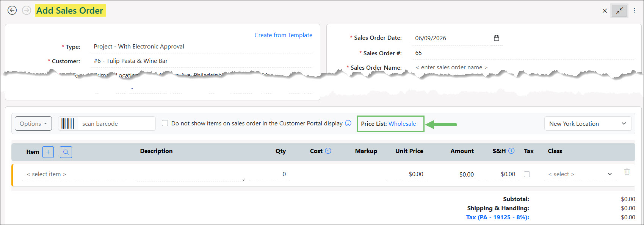Click the Shipping & Handling total label

[x=498, y=208]
